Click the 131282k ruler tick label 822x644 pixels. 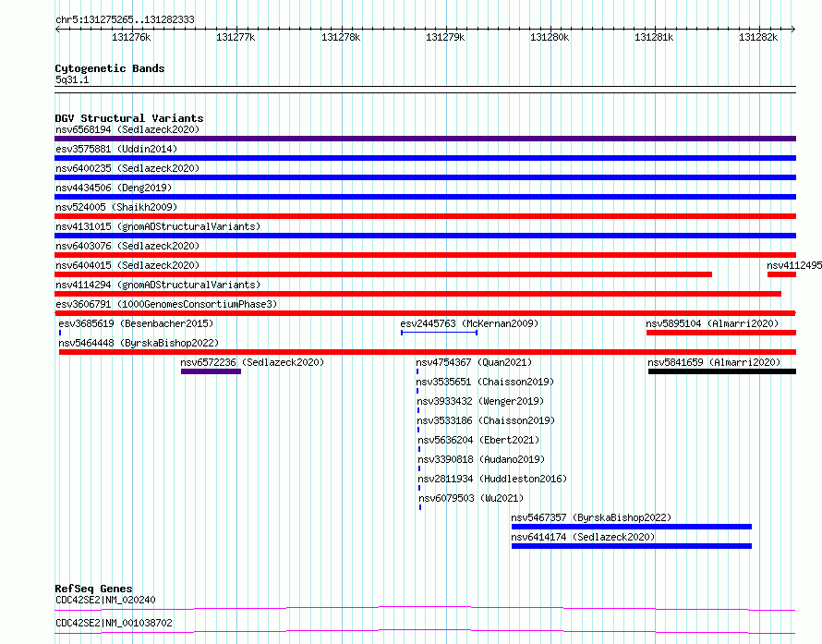point(758,37)
